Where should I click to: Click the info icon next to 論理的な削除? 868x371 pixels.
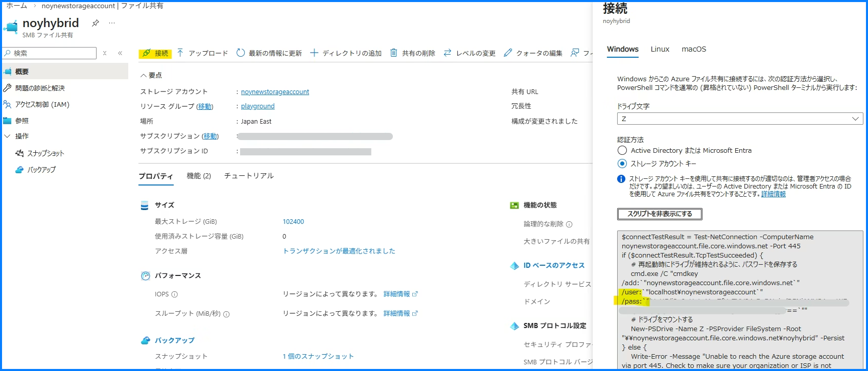click(x=569, y=224)
